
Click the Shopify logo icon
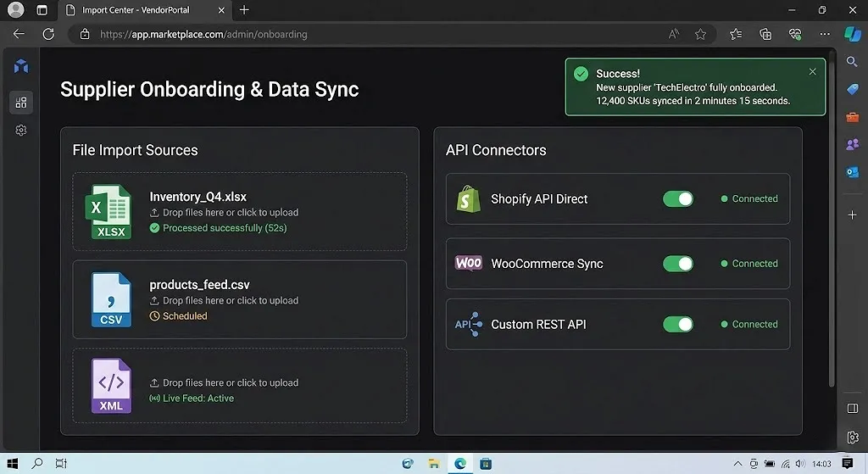(x=468, y=199)
